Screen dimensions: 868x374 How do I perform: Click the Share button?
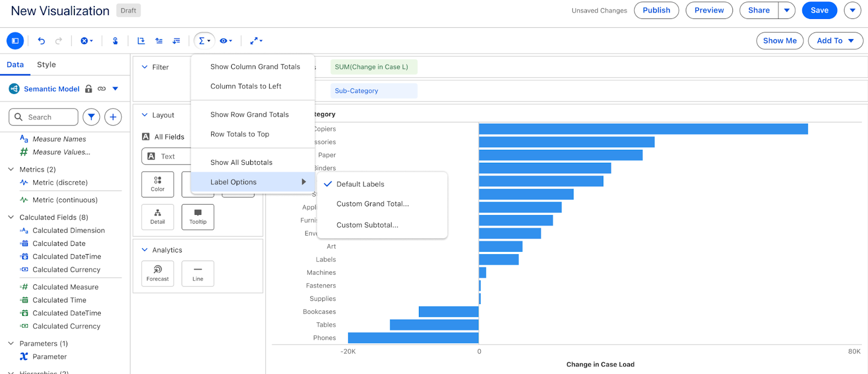[x=759, y=10]
